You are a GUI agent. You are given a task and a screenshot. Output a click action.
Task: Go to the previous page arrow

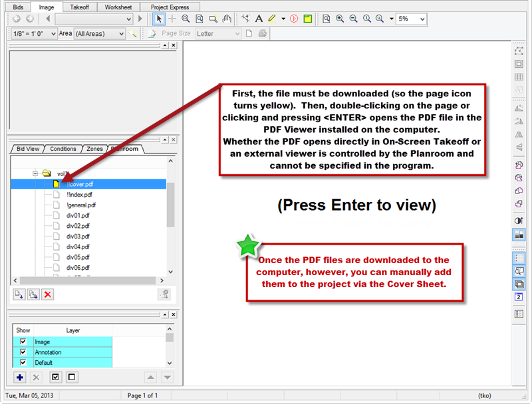pyautogui.click(x=48, y=19)
